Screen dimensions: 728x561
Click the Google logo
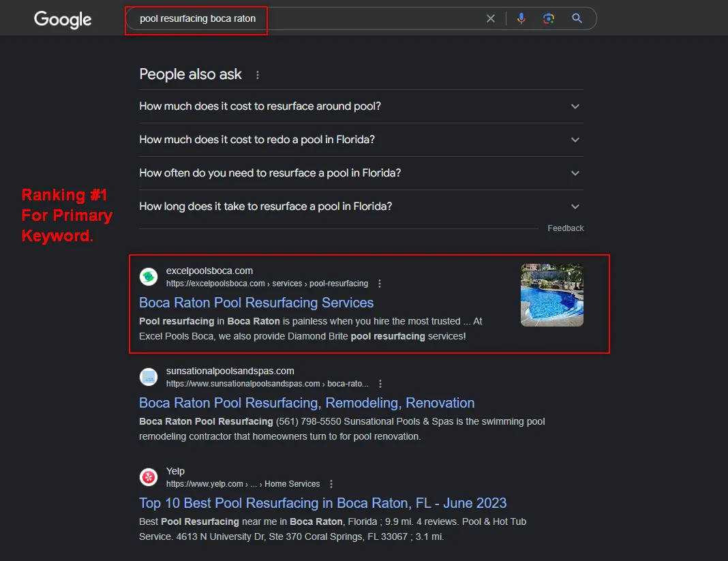tap(63, 20)
